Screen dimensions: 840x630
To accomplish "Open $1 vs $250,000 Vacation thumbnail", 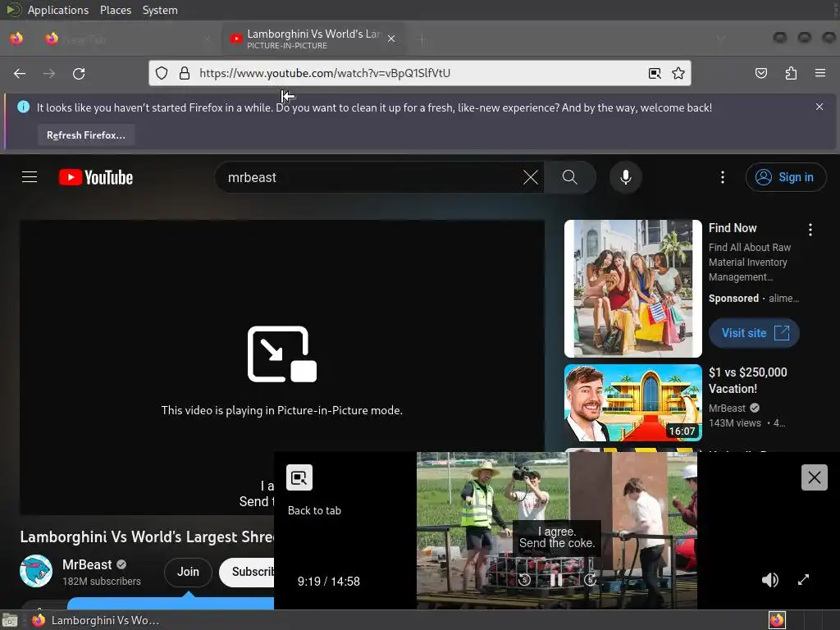I will pyautogui.click(x=632, y=403).
